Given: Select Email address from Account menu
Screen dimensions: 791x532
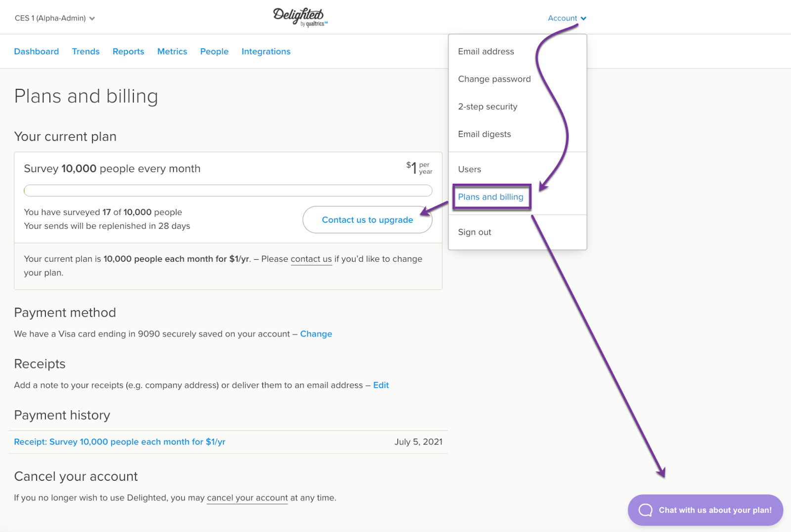Looking at the screenshot, I should coord(486,51).
